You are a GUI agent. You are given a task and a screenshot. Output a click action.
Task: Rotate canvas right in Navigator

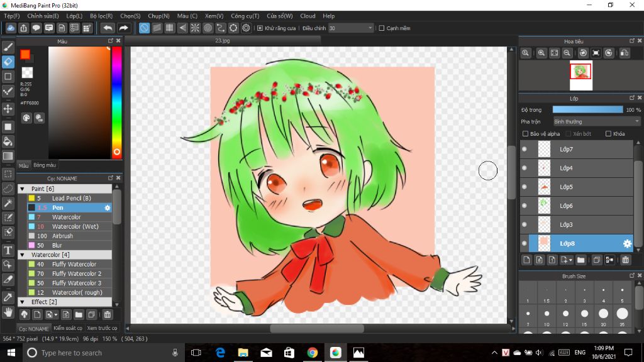609,53
